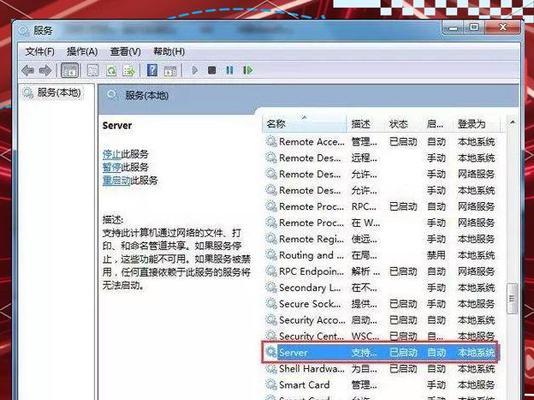Click the vertical scrollbar thumb in services list

(x=512, y=298)
